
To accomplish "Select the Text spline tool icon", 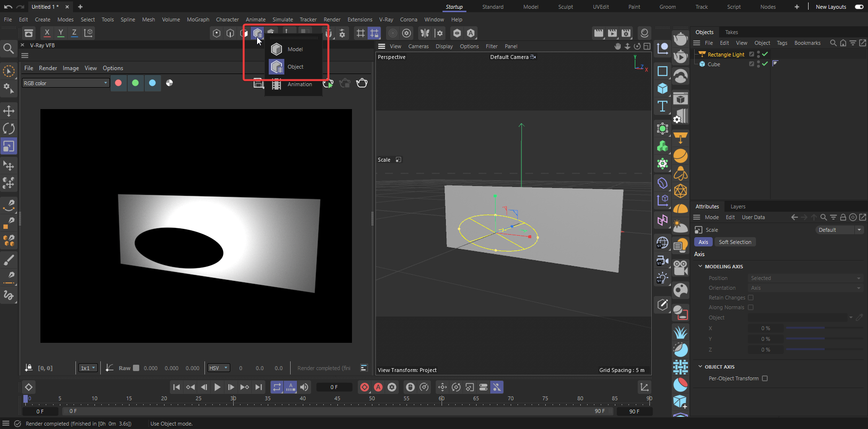I will (663, 106).
